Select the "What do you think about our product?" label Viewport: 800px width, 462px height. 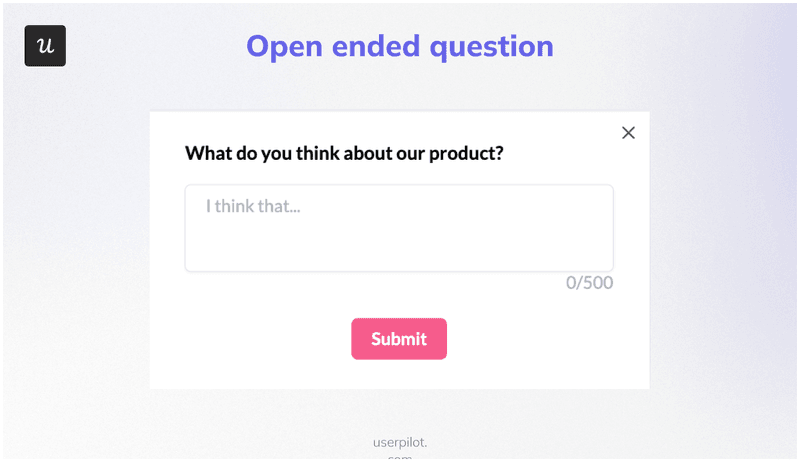pos(344,154)
